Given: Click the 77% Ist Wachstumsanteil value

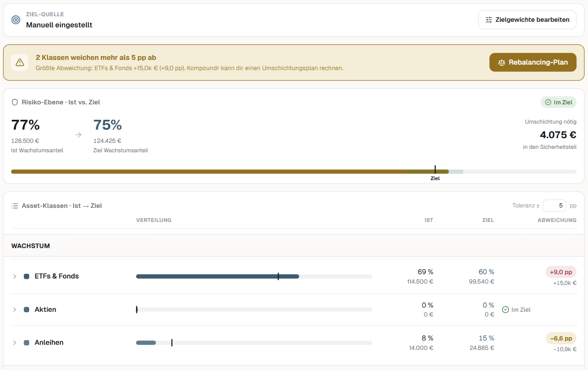Looking at the screenshot, I should pyautogui.click(x=25, y=125).
